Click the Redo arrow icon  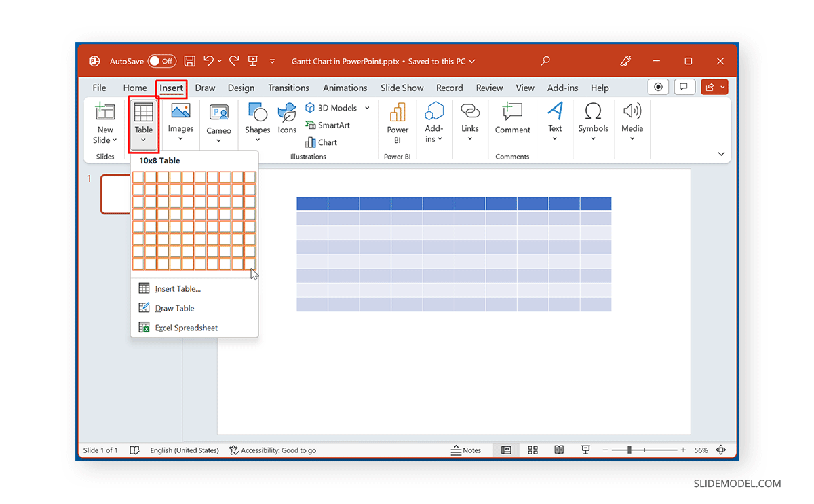point(234,61)
